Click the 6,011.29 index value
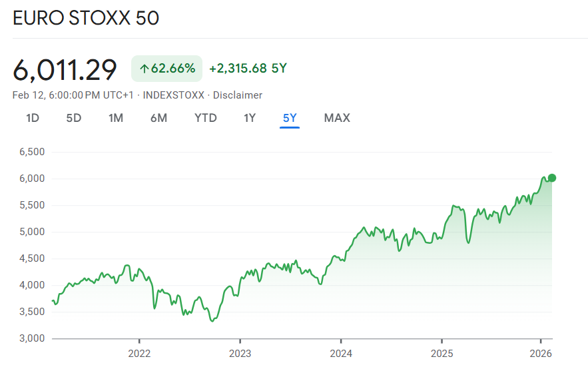This screenshot has width=588, height=369. [x=65, y=69]
